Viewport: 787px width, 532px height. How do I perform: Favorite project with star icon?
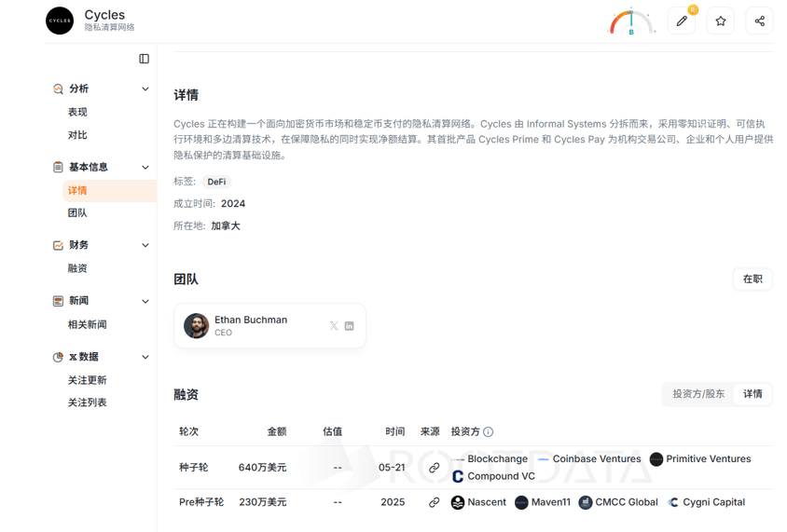[x=721, y=21]
